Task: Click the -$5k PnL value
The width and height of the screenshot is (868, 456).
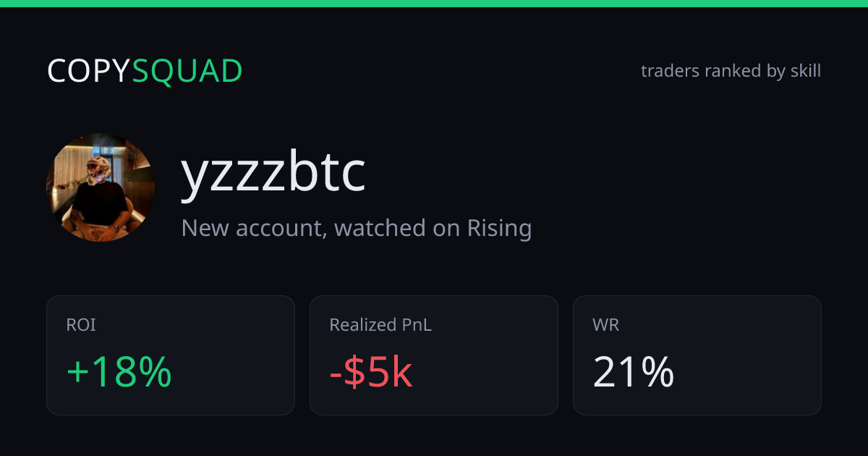Action: (371, 373)
